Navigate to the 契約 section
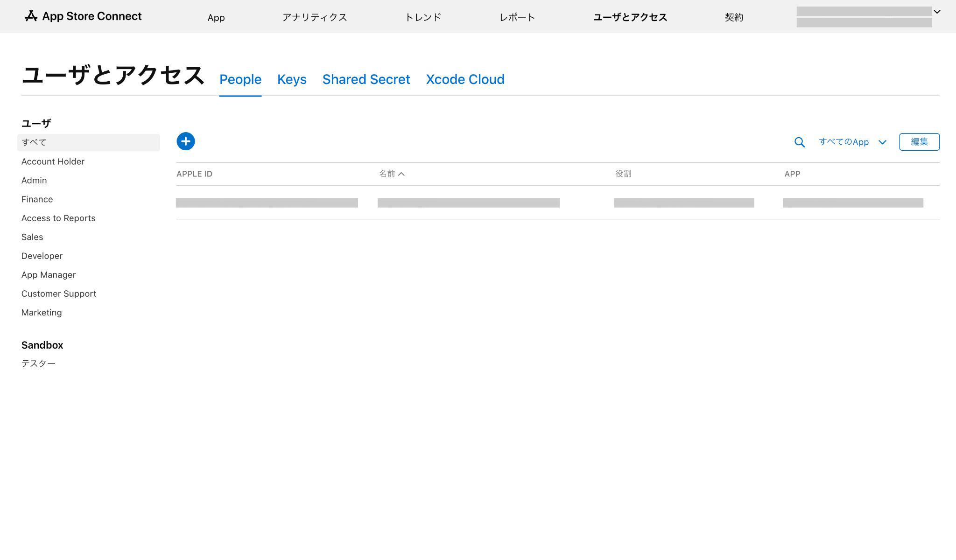Image resolution: width=956 pixels, height=560 pixels. 734,17
